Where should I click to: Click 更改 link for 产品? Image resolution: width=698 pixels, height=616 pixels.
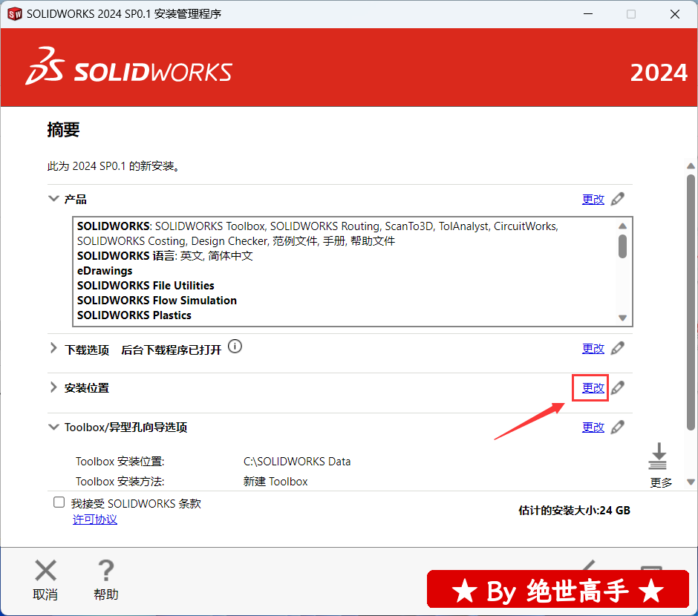(x=593, y=199)
